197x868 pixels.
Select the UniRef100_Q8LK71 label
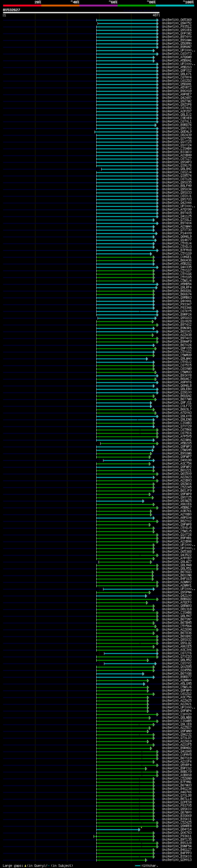pyautogui.click(x=177, y=74)
